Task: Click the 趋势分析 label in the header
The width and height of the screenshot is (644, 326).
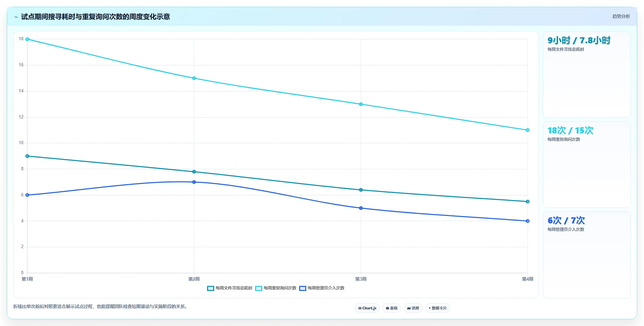Action: 621,16
